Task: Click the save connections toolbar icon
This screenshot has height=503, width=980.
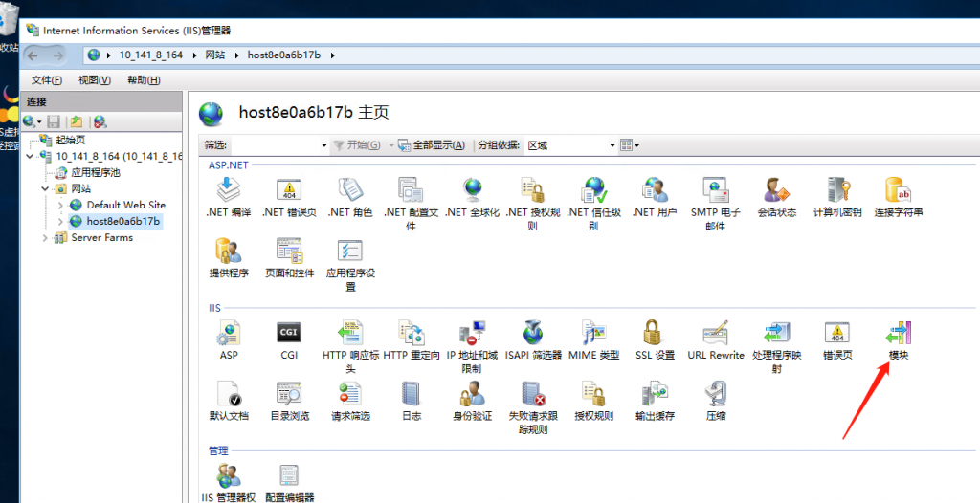Action: pos(55,121)
